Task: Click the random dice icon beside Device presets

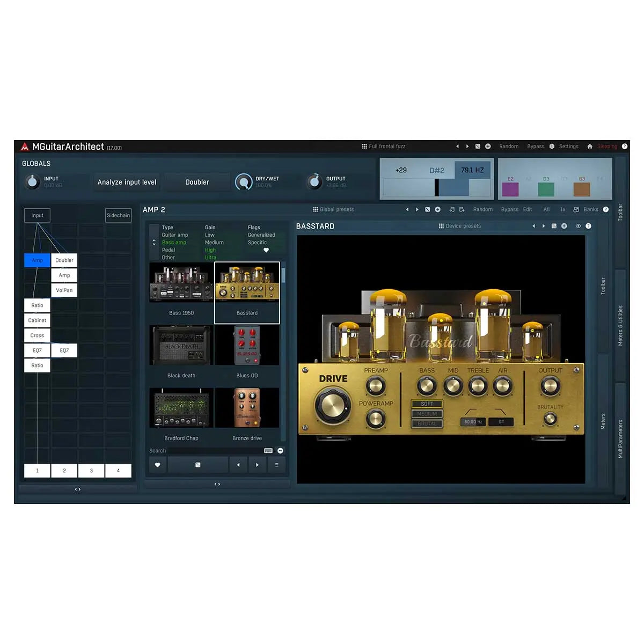Action: pos(554,226)
